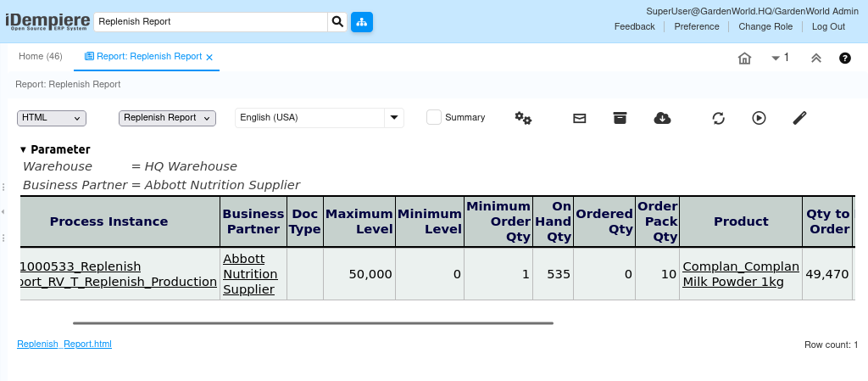The height and width of the screenshot is (381, 868).
Task: Click the pencil edit icon
Action: click(799, 118)
